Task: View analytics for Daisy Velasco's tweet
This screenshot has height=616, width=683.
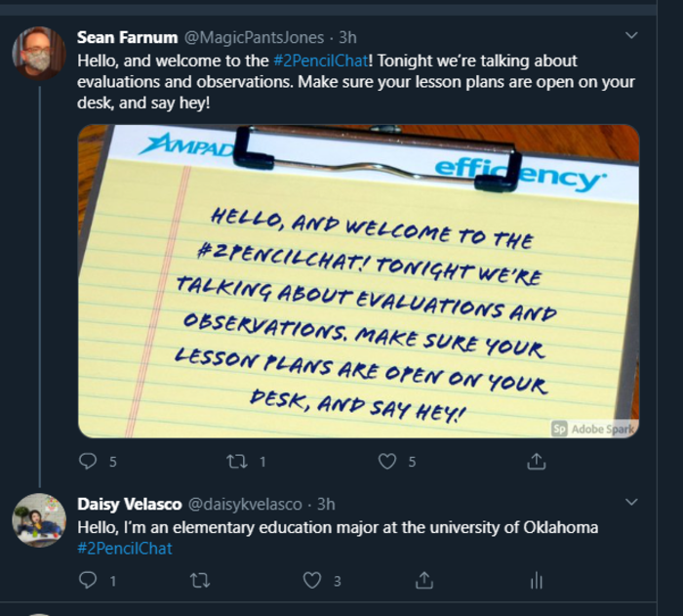Action: [536, 581]
